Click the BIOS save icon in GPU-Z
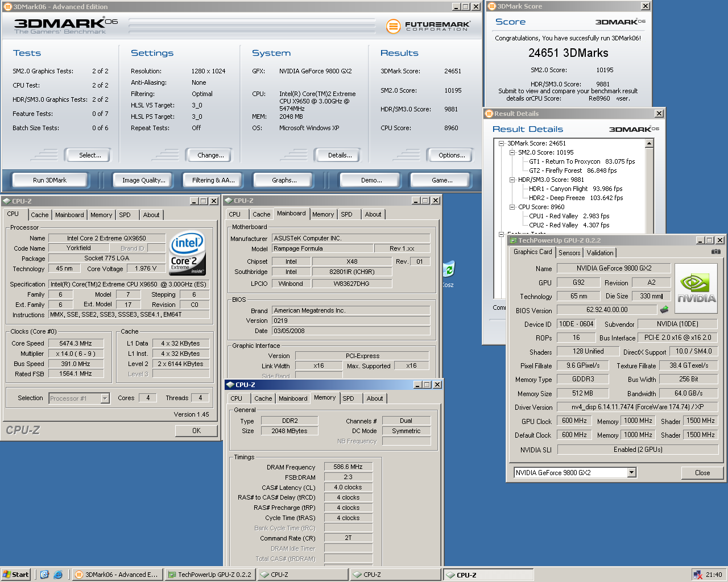 (x=664, y=310)
